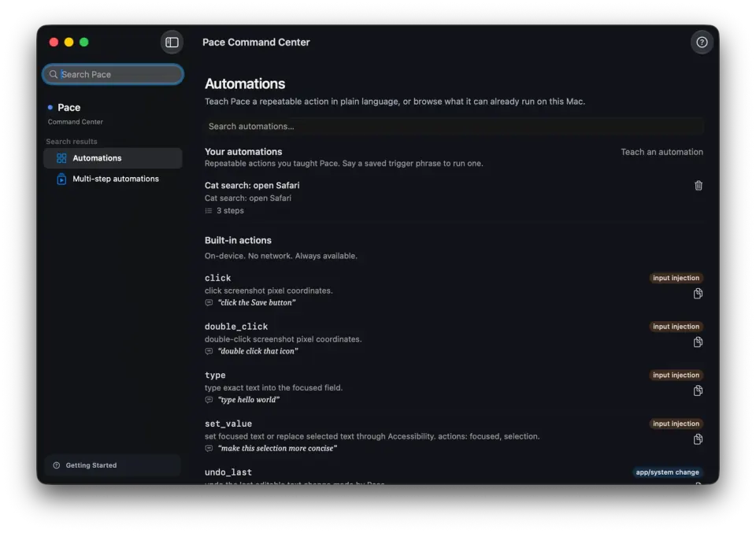The height and width of the screenshot is (533, 756).
Task: Click the steps list icon beside 3 steps
Action: (208, 210)
